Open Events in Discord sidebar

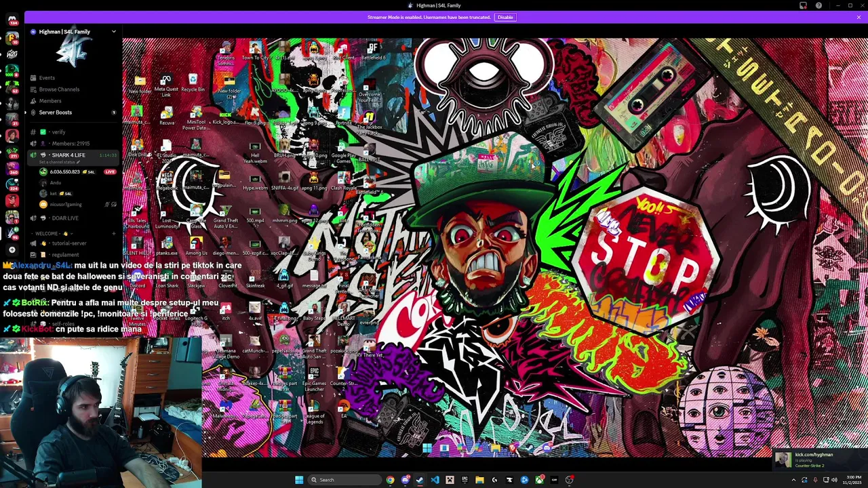[x=47, y=78]
